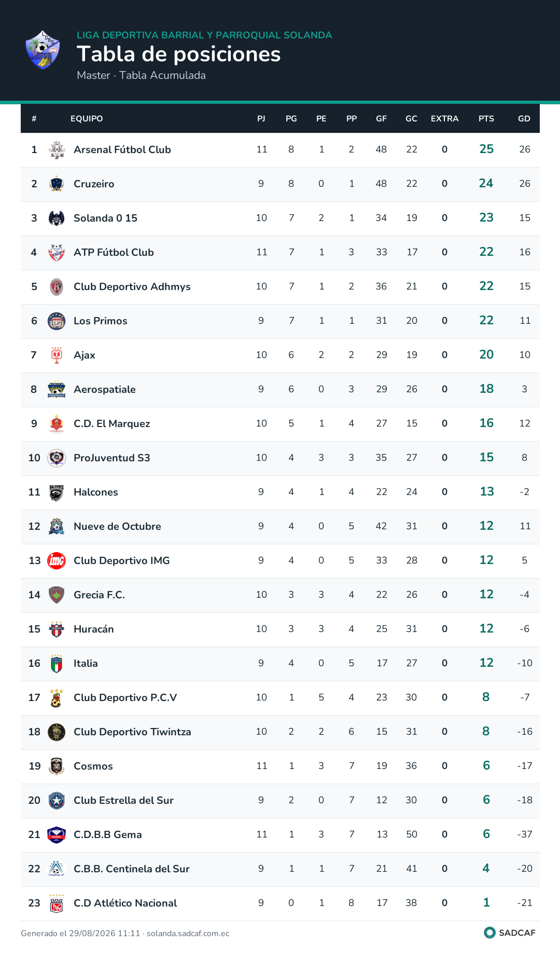
Task: Click the Nueve de Octubre team name
Action: coord(117,526)
